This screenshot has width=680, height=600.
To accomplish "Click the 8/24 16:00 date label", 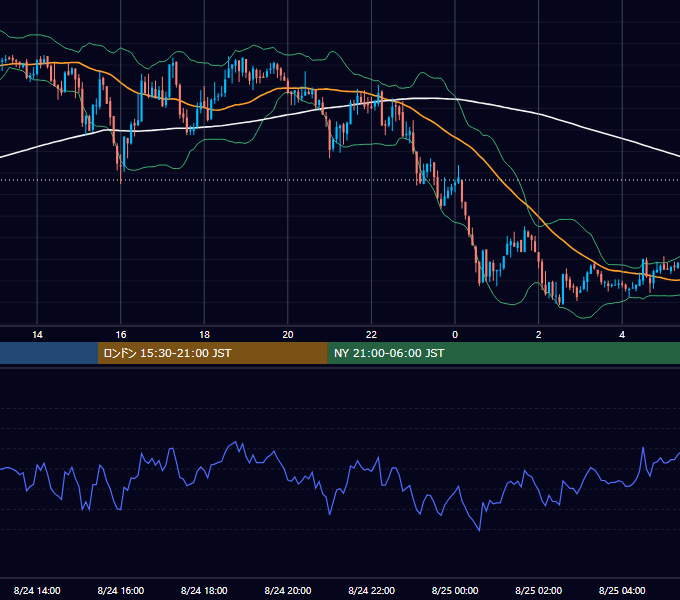I will tap(121, 590).
